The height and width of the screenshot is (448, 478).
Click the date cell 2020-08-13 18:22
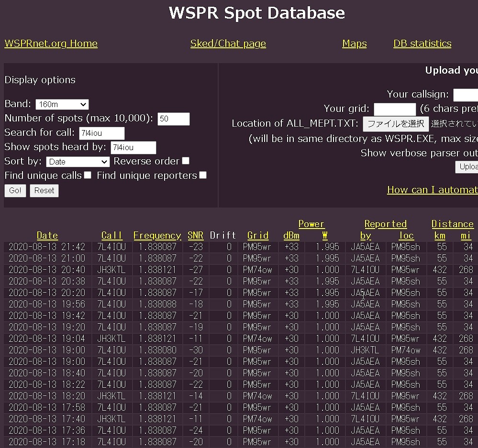pos(47,384)
